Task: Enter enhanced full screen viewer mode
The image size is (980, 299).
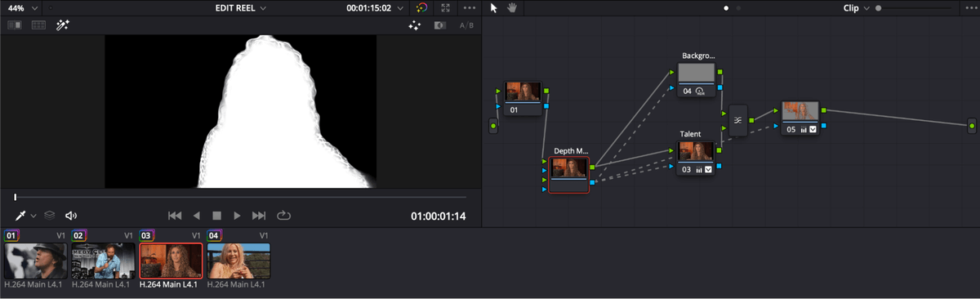Action: coord(445,7)
